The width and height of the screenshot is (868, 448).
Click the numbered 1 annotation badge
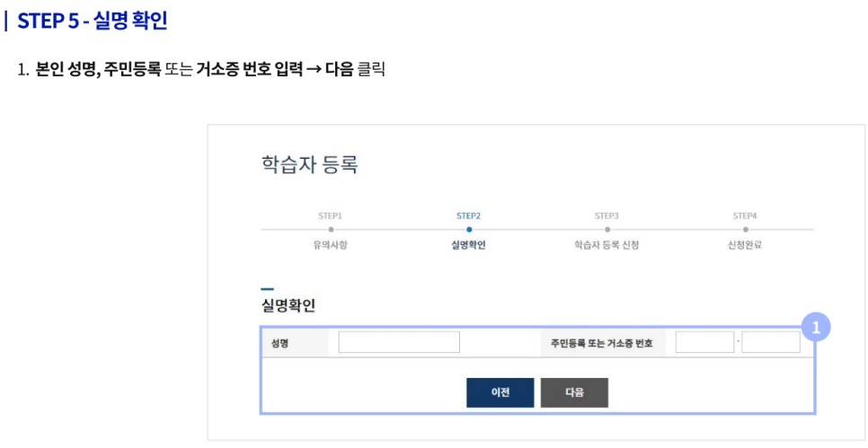coord(816,329)
